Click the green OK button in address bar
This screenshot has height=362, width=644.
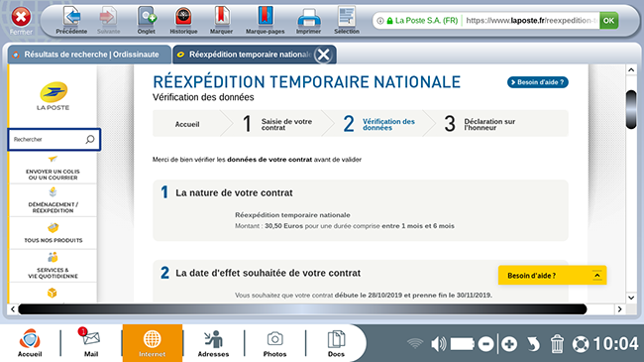(608, 21)
